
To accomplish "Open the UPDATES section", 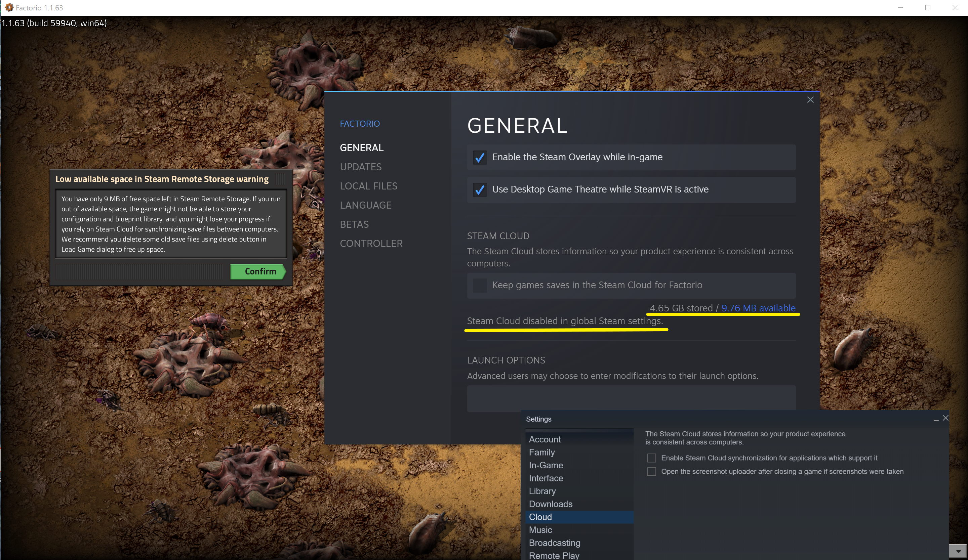I will (x=361, y=167).
